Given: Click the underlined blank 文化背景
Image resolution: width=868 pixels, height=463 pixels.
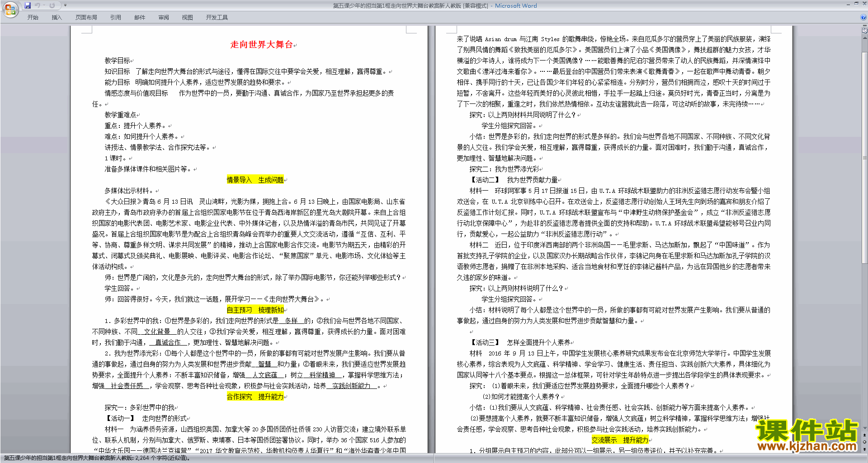Looking at the screenshot, I should coord(157,332).
